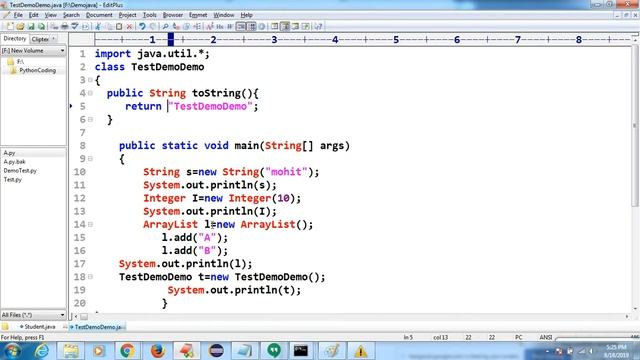Click the Copy toolbar icon
The image size is (640, 360).
coord(109,27)
